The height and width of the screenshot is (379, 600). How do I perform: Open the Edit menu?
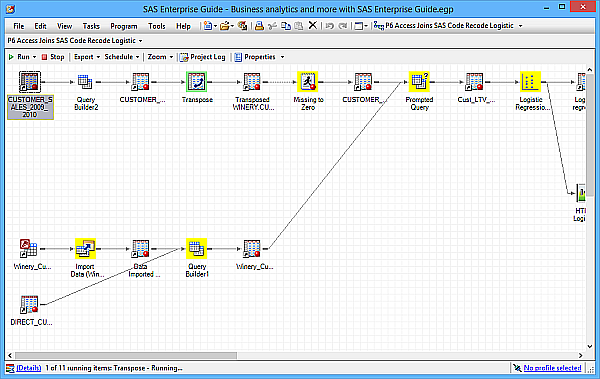40,26
